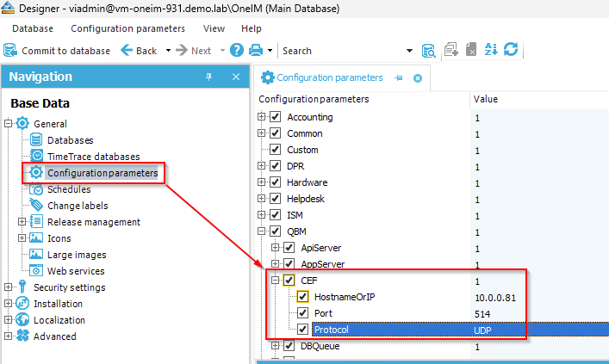Open the Search box dropdown arrow

[x=409, y=51]
